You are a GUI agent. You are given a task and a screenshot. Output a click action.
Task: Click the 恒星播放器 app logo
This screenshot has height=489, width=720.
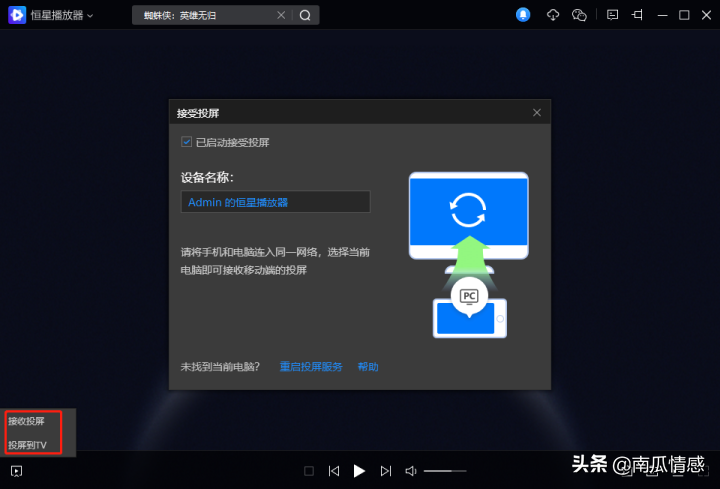tap(17, 15)
